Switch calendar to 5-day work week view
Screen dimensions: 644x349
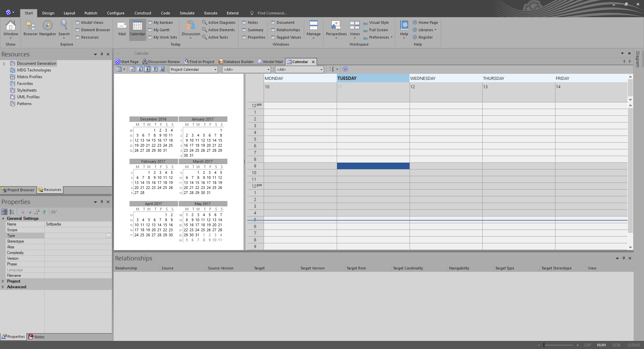pos(147,69)
